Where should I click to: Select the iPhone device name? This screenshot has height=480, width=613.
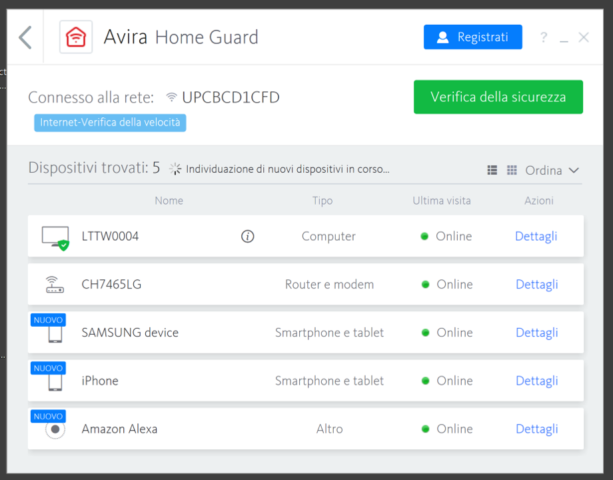[100, 381]
